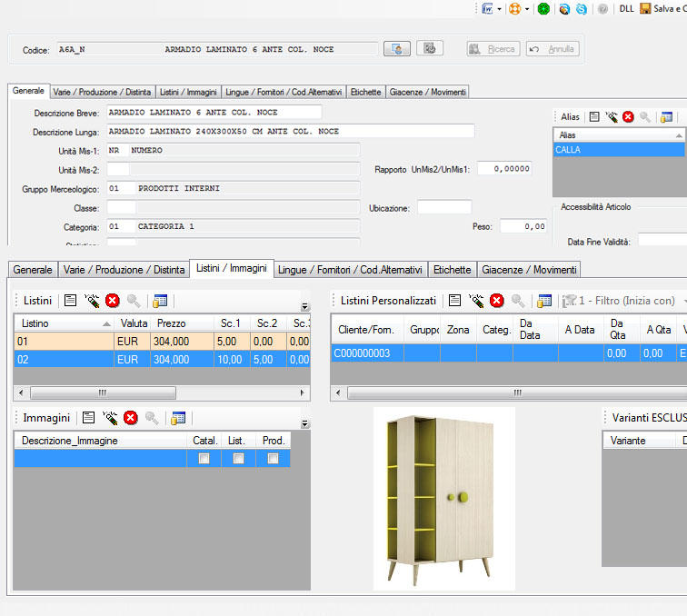The image size is (687, 616).
Task: Click the wardrobe product image
Action: [x=443, y=499]
